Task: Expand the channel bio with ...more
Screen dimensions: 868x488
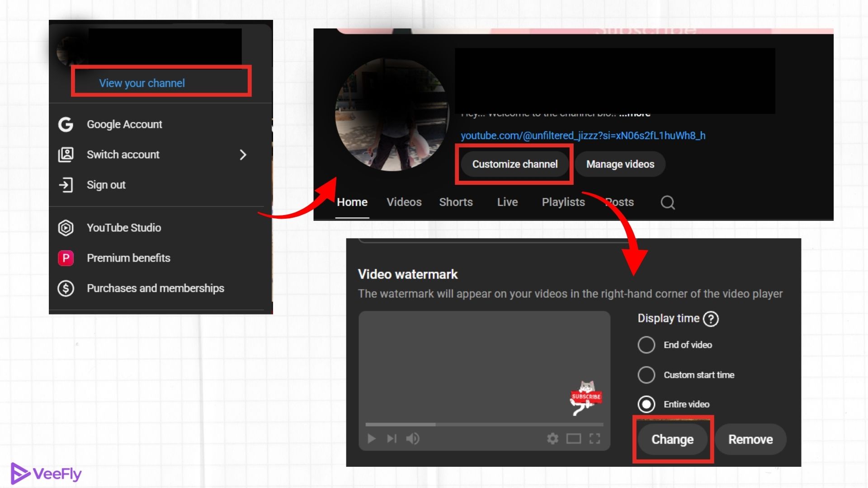Action: coord(634,113)
